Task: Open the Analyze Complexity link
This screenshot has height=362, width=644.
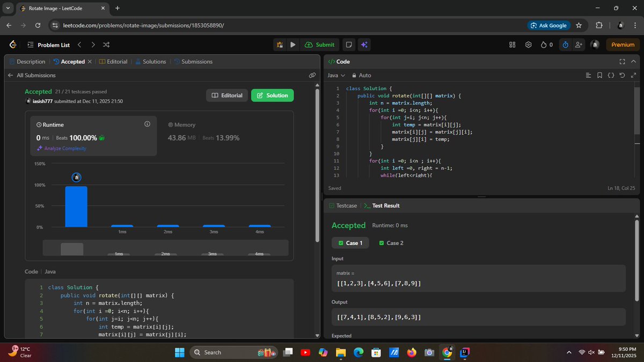Action: coord(65,149)
